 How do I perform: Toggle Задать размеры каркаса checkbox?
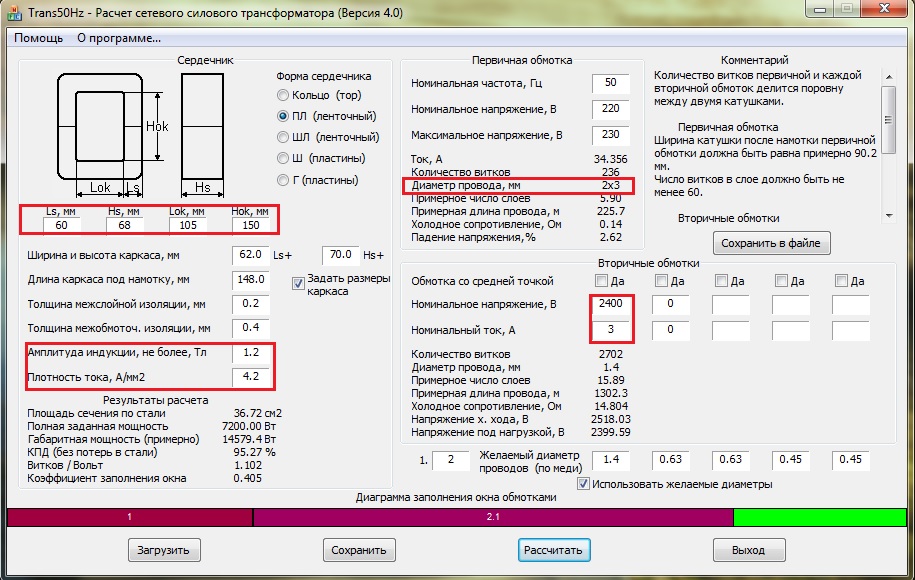point(298,284)
